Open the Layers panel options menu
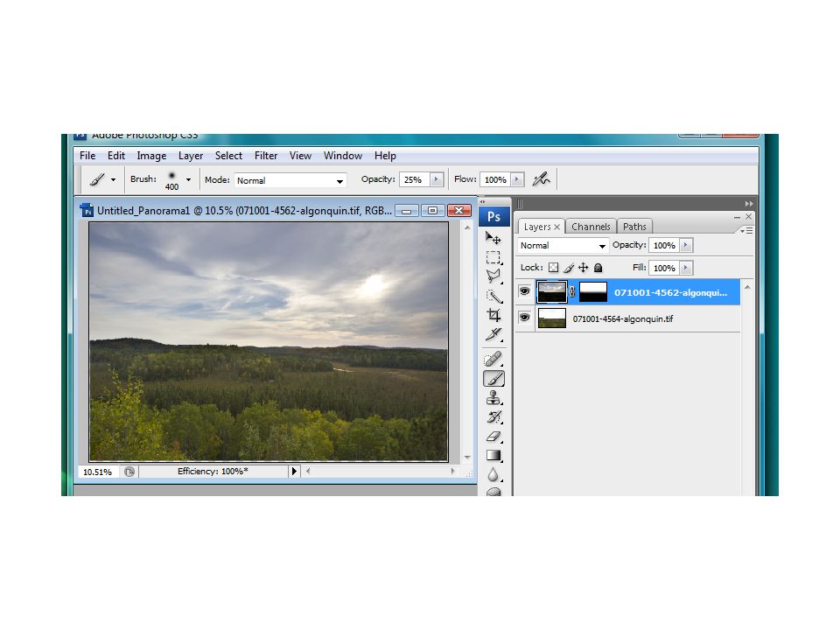Viewport: 840px width, 630px height. pyautogui.click(x=746, y=230)
